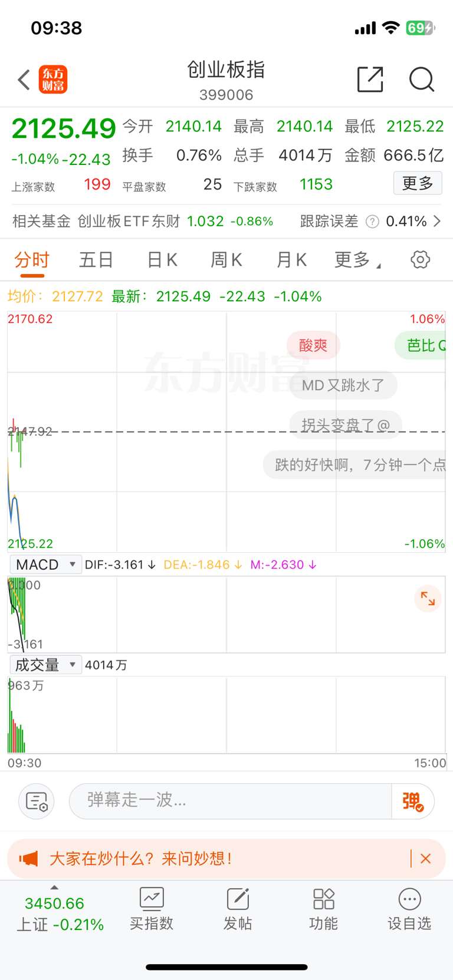Image resolution: width=453 pixels, height=980 pixels.
Task: Close the 大家在炒什么 banner
Action: [x=425, y=859]
